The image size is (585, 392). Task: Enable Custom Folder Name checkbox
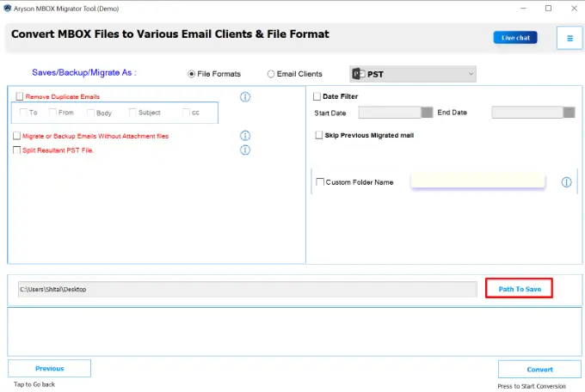click(320, 182)
